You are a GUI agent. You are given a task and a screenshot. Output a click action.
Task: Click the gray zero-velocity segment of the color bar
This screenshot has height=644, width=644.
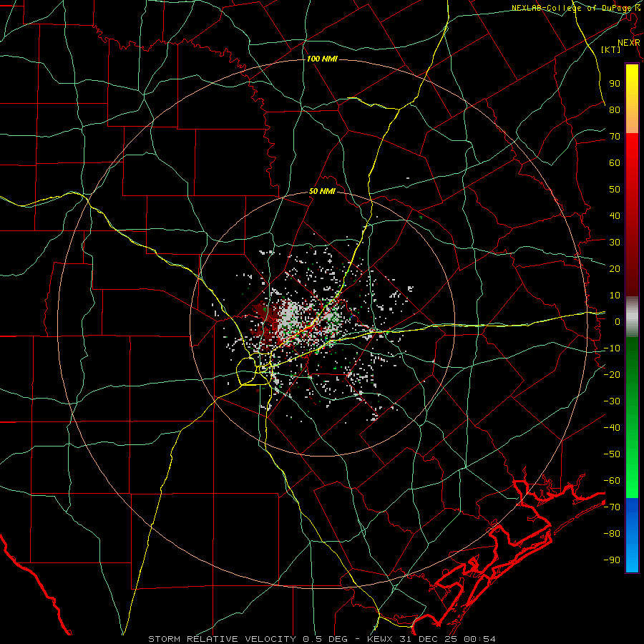pos(632,317)
